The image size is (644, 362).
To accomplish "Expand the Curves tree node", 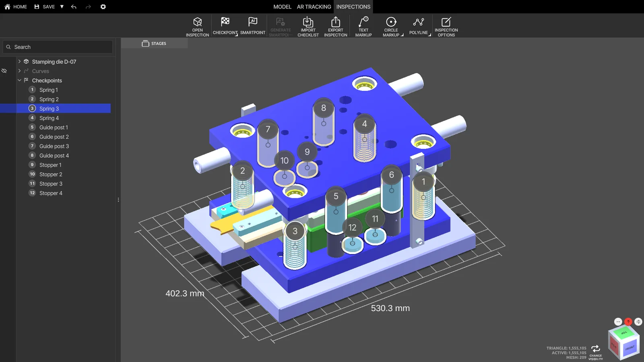I will point(19,71).
